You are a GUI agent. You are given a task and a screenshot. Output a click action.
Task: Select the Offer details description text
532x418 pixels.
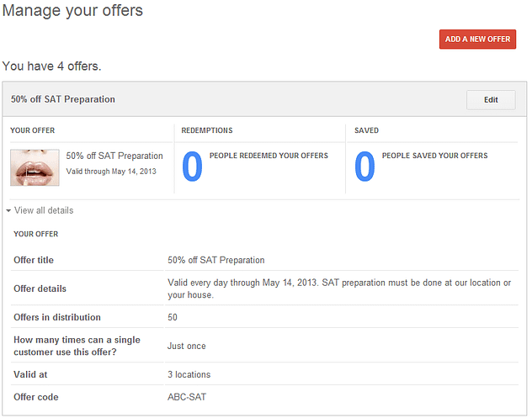pos(339,288)
